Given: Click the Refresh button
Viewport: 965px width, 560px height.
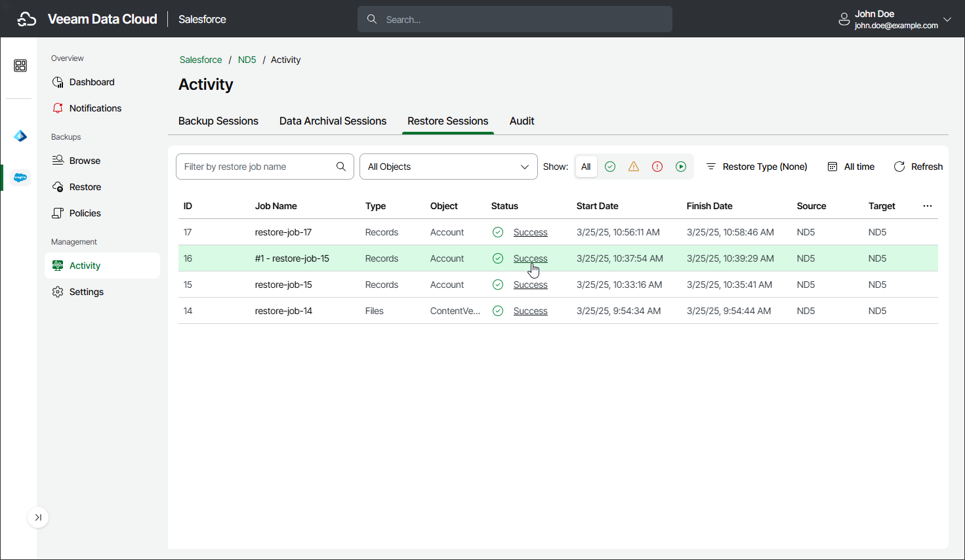Looking at the screenshot, I should click(x=918, y=167).
